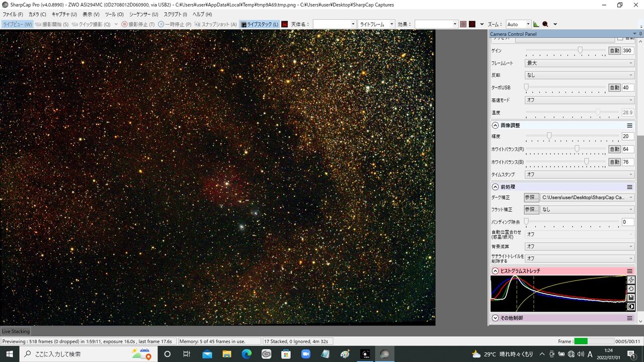Click the red-on-black icon beside Live Stack
The width and height of the screenshot is (644, 362).
pyautogui.click(x=285, y=24)
